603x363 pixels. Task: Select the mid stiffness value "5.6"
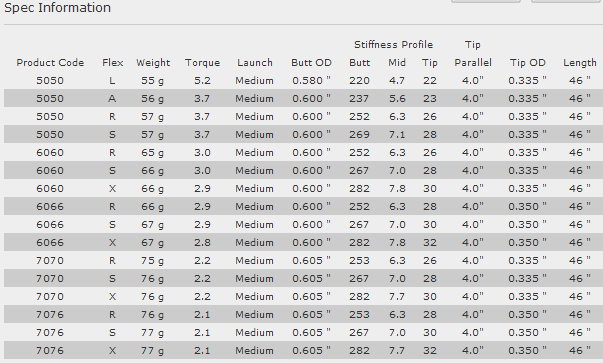[x=397, y=99]
